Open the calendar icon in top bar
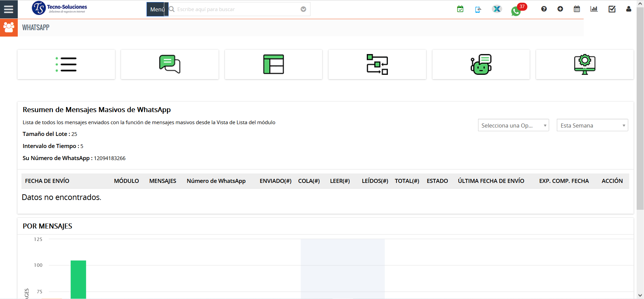Viewport: 644px width, 299px height. coord(577,9)
